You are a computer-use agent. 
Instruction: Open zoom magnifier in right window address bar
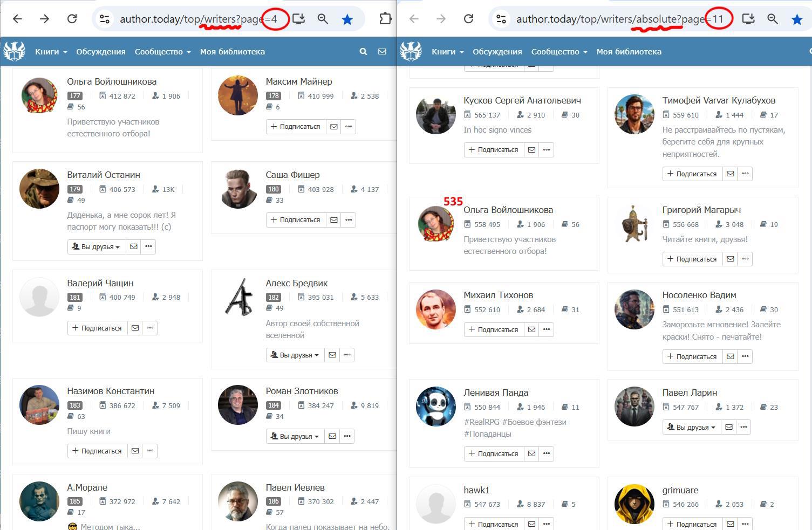tap(773, 19)
